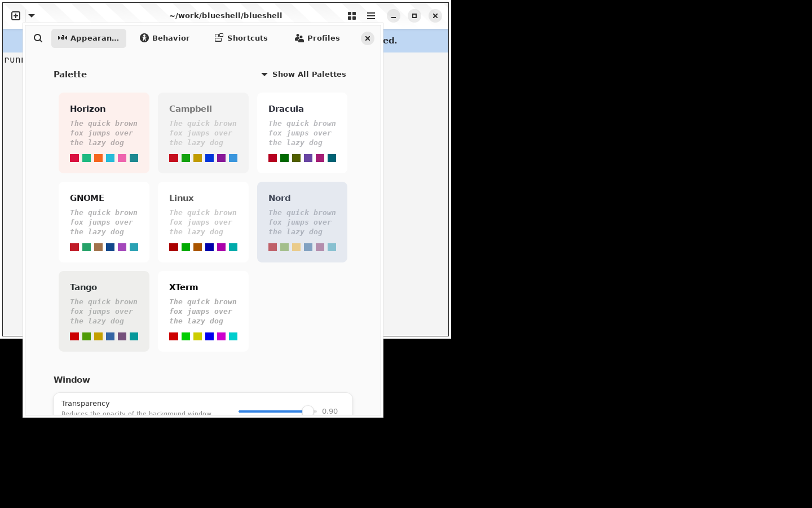The height and width of the screenshot is (508, 812).
Task: Click the red swatch in the Tango card
Action: (74, 336)
